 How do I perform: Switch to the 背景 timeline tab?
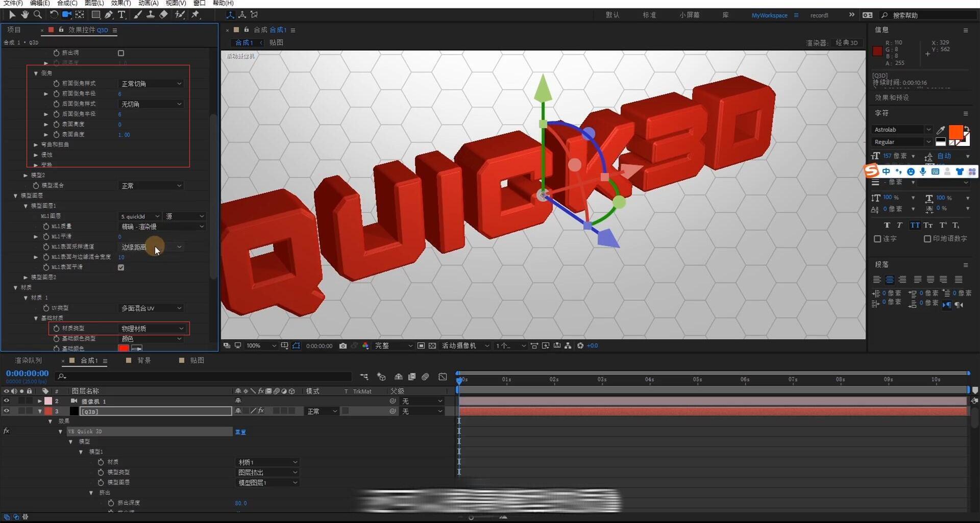(144, 360)
